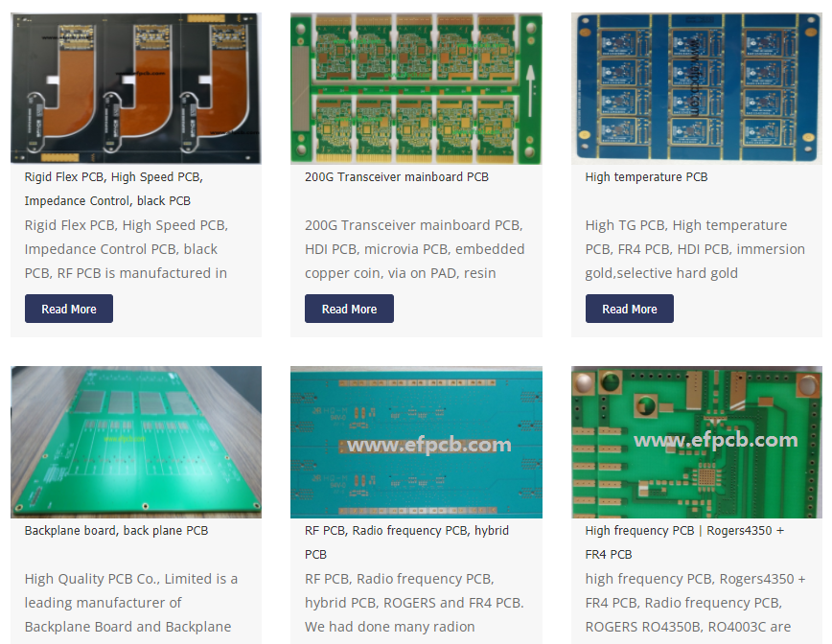
Task: Open the Rigid Flex PCB product image
Action: pos(135,88)
